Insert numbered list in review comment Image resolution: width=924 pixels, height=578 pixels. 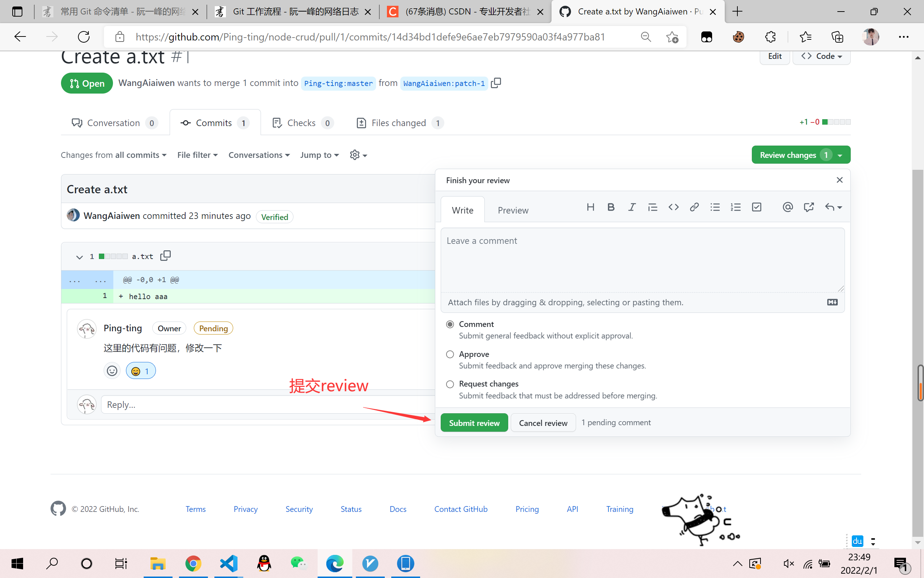tap(735, 207)
